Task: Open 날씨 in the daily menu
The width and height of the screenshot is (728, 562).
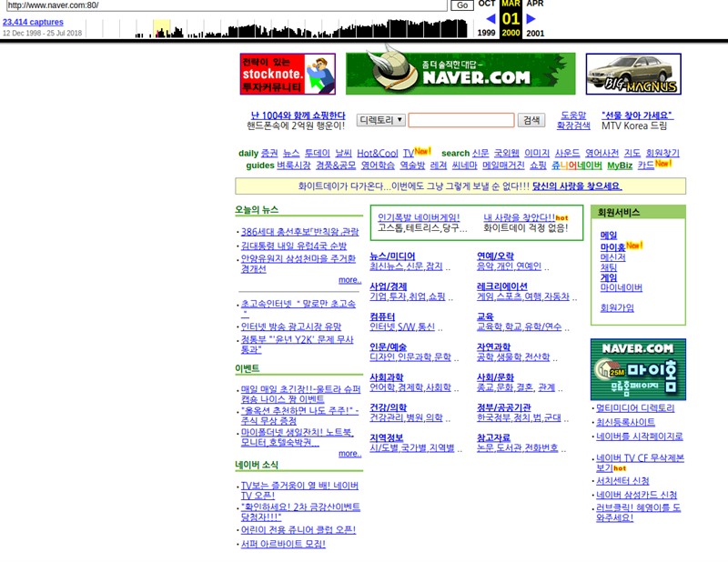Action: click(344, 153)
